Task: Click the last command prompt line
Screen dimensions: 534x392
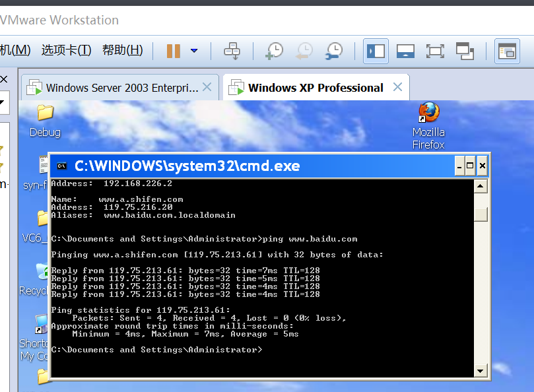Action: tap(156, 350)
